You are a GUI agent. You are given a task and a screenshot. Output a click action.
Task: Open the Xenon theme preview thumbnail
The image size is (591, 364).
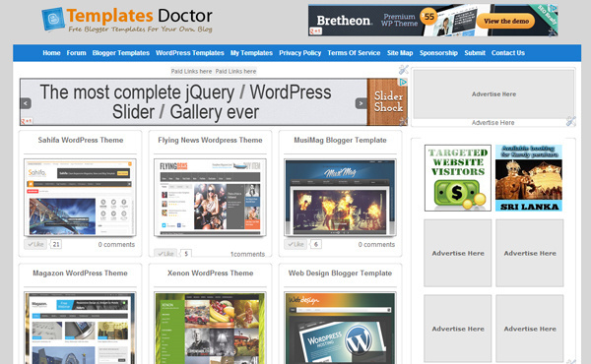[x=210, y=328]
